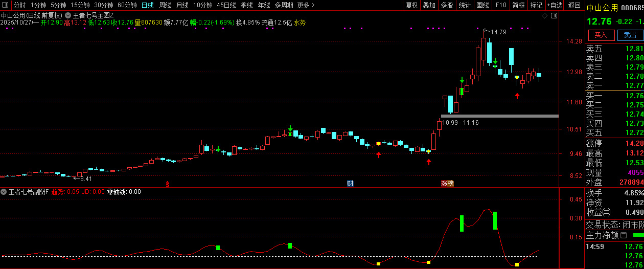
Task: Click the red 买入 buy button
Action: tap(601, 35)
